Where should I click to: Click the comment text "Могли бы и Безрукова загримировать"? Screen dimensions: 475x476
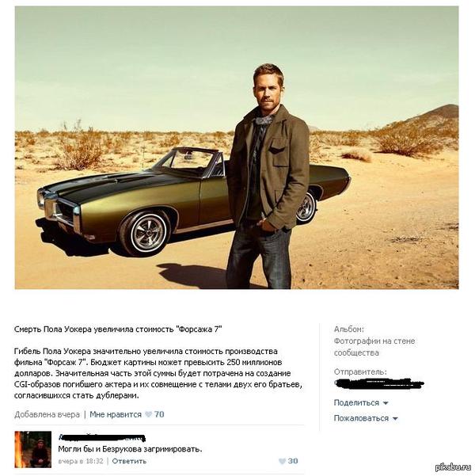(x=130, y=449)
